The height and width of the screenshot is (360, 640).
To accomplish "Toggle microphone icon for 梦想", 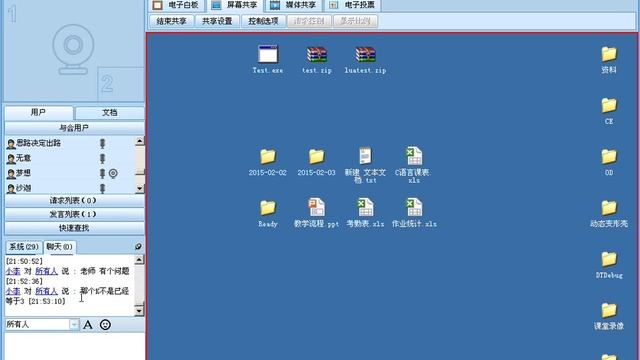I will coord(102,173).
